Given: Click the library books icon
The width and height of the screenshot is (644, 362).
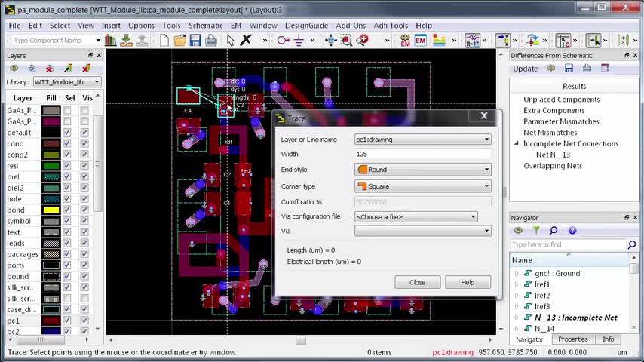Looking at the screenshot, I should coord(111,40).
